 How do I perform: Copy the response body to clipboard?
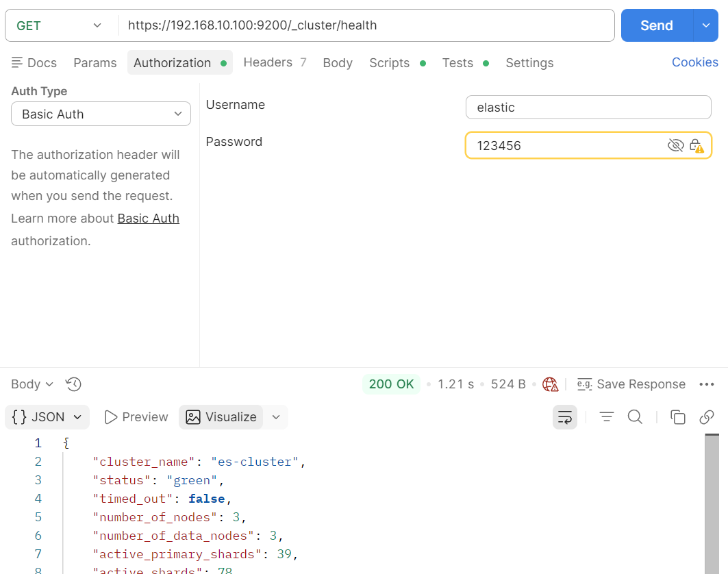tap(677, 417)
